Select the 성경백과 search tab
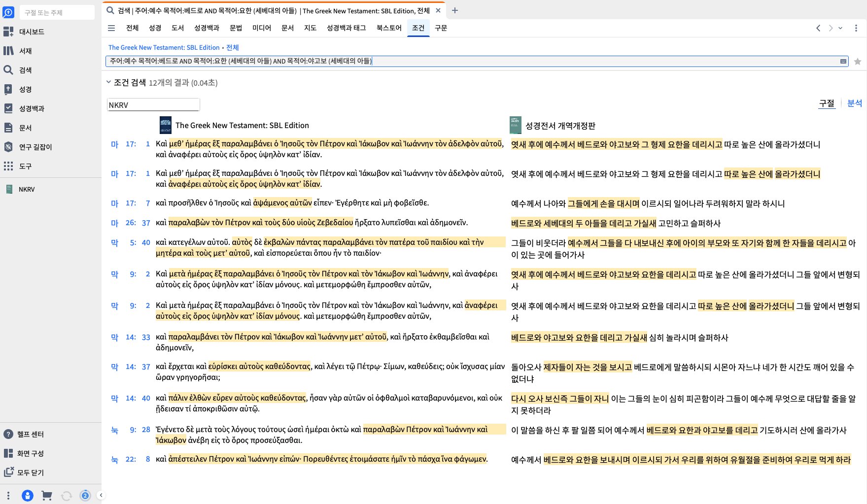867x504 pixels. tap(207, 28)
